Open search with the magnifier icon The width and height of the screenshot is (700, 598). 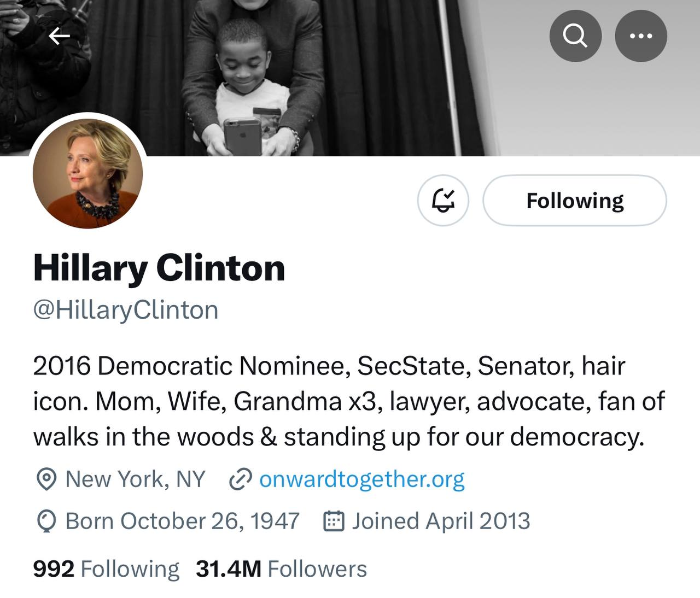575,36
